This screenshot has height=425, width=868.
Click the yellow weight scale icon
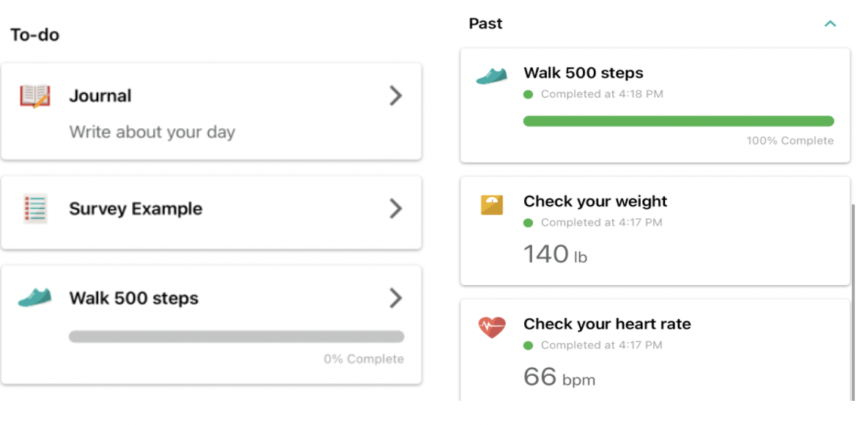pyautogui.click(x=492, y=204)
